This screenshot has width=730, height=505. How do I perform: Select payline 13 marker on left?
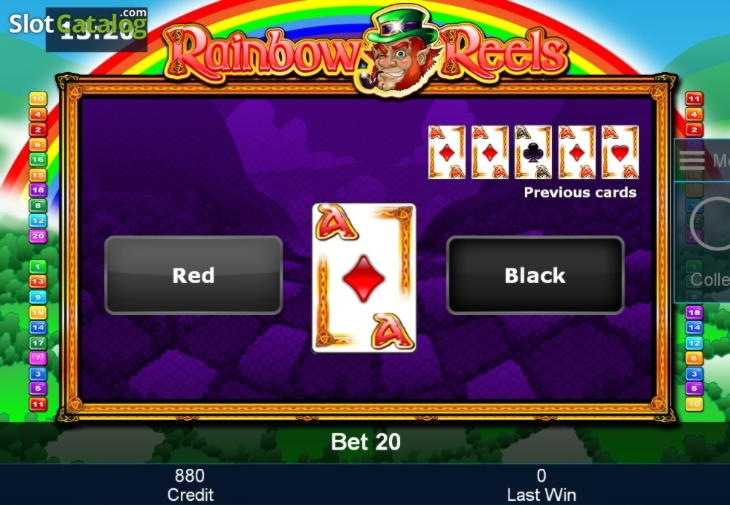click(38, 282)
